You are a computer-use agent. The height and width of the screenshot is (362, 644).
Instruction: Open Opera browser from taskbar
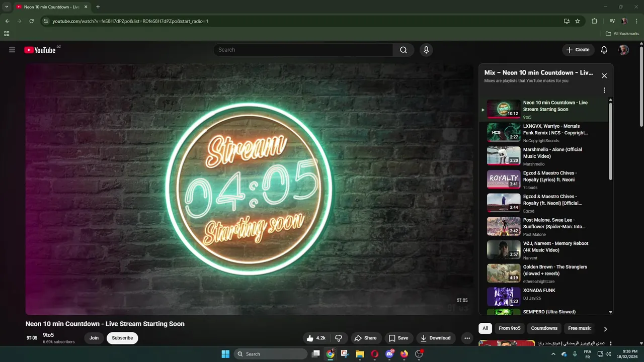(x=374, y=354)
